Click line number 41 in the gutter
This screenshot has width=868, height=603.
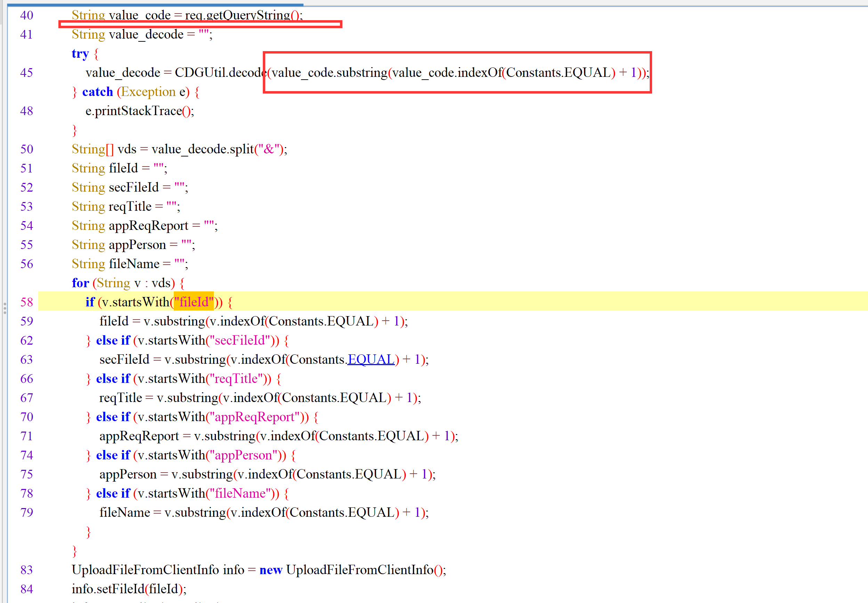[27, 34]
